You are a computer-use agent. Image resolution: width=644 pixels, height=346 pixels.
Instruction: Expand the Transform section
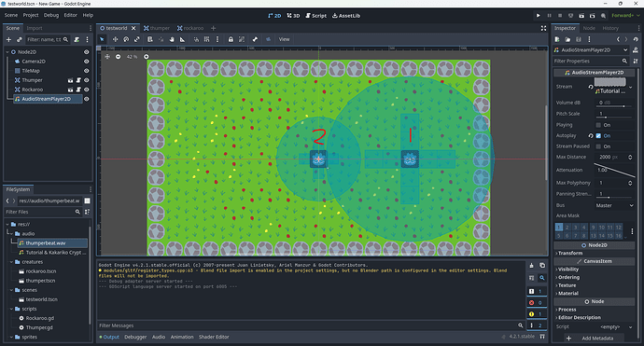[570, 253]
